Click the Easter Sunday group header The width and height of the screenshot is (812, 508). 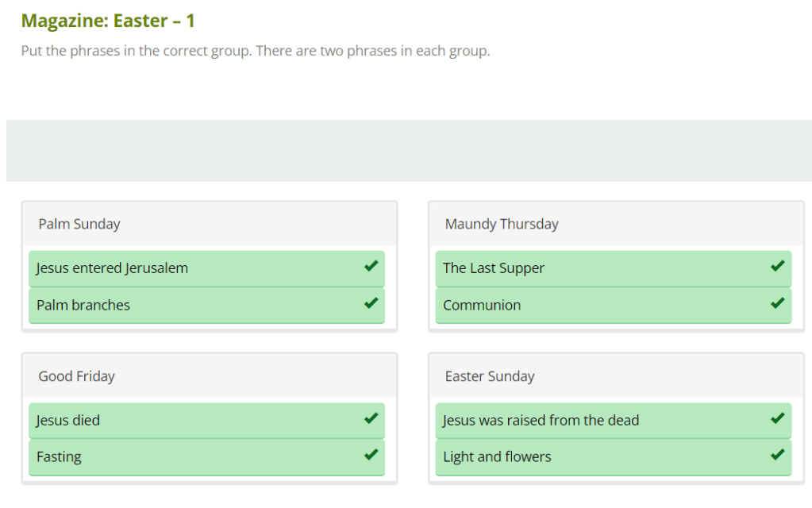tap(616, 376)
